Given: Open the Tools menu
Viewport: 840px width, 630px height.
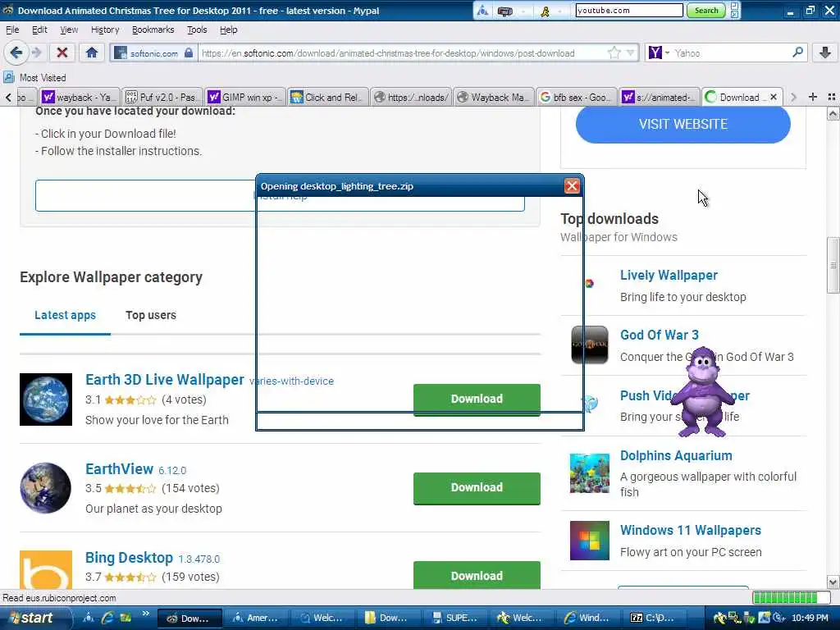Looking at the screenshot, I should [x=197, y=30].
